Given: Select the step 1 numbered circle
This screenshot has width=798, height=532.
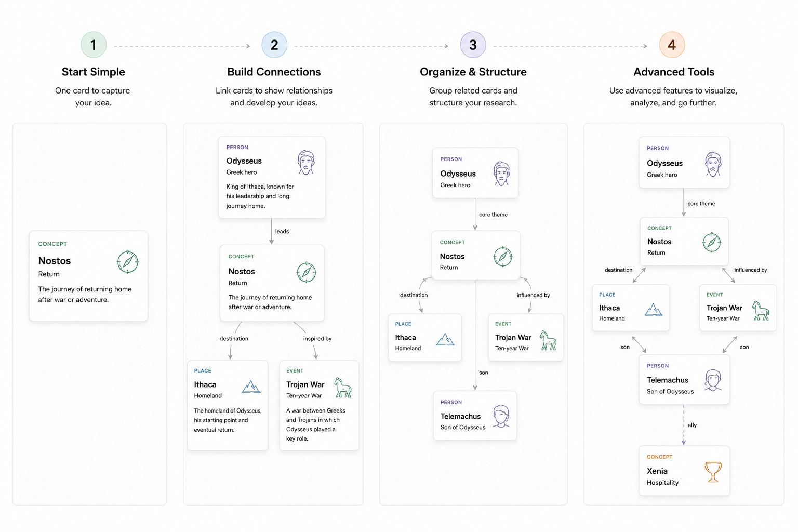Looking at the screenshot, I should pyautogui.click(x=94, y=45).
